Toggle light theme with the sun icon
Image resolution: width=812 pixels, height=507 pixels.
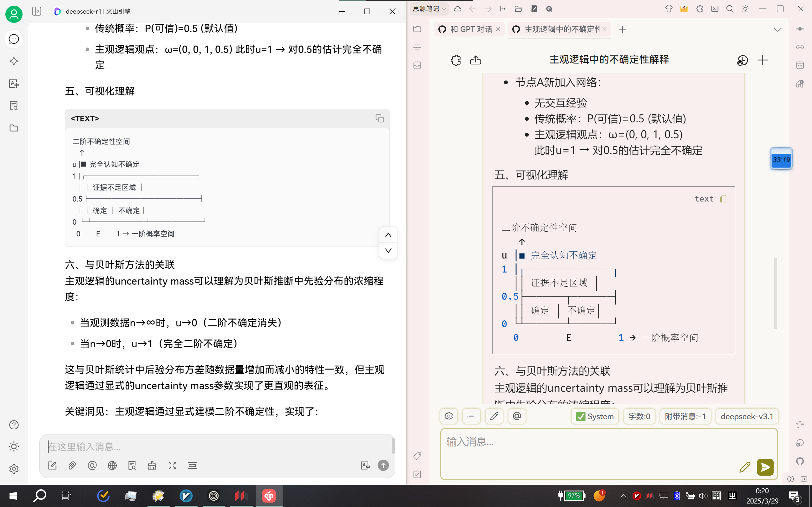[746, 9]
